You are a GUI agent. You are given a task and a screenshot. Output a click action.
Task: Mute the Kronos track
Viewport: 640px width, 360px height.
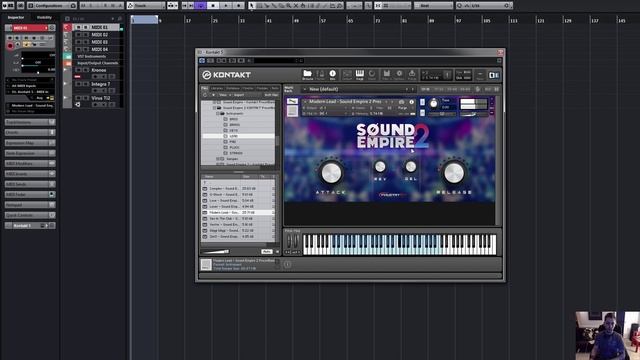pos(79,70)
